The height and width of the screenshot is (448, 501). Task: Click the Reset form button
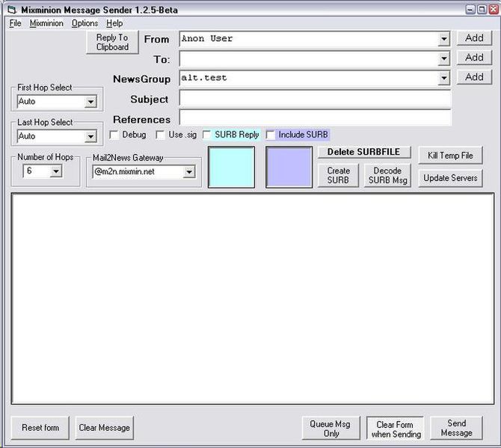(x=40, y=428)
